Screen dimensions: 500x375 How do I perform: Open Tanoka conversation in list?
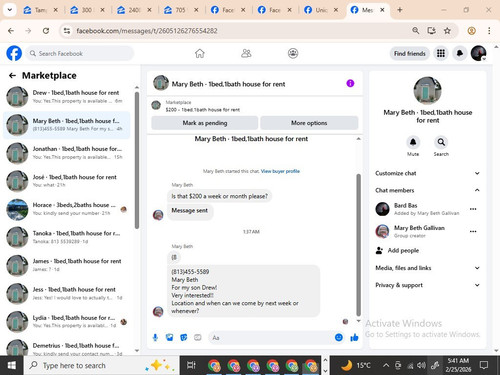[67, 237]
